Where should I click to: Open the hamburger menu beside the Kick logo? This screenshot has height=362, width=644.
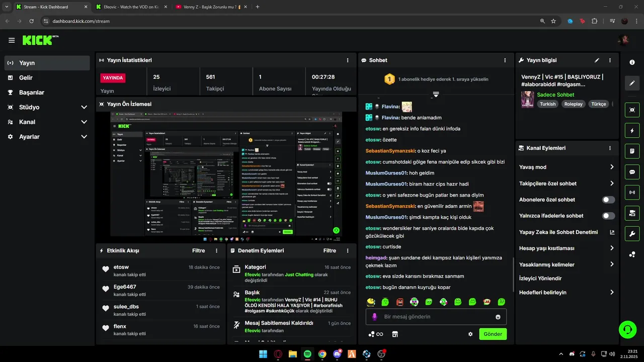tap(12, 40)
